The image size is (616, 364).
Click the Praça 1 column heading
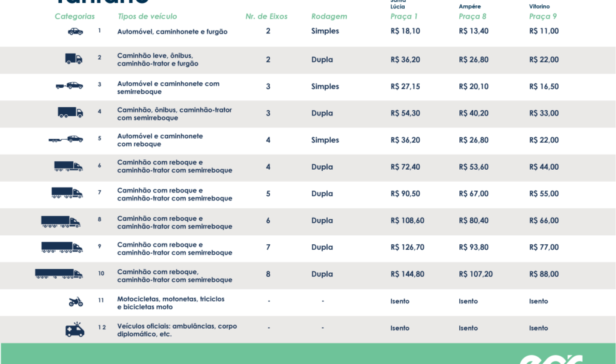[404, 17]
